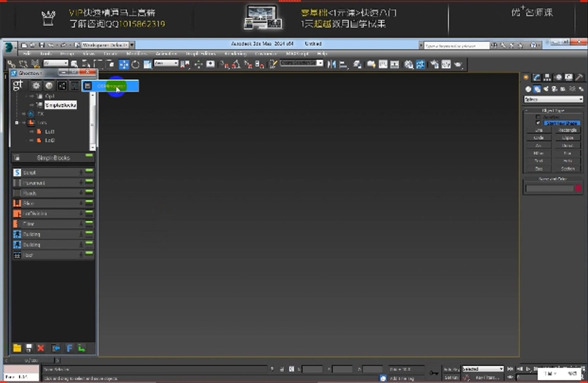
Task: Click the Select and Move tool
Action: click(x=124, y=64)
